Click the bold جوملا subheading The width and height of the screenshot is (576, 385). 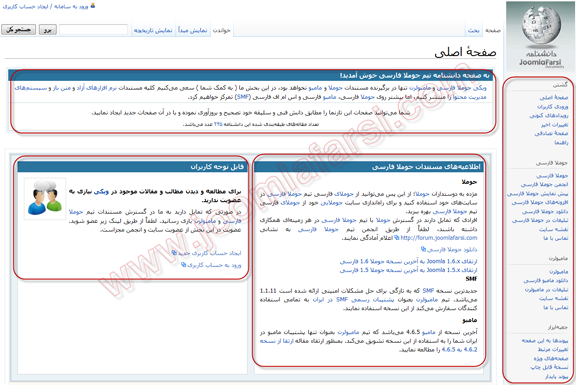(x=469, y=182)
